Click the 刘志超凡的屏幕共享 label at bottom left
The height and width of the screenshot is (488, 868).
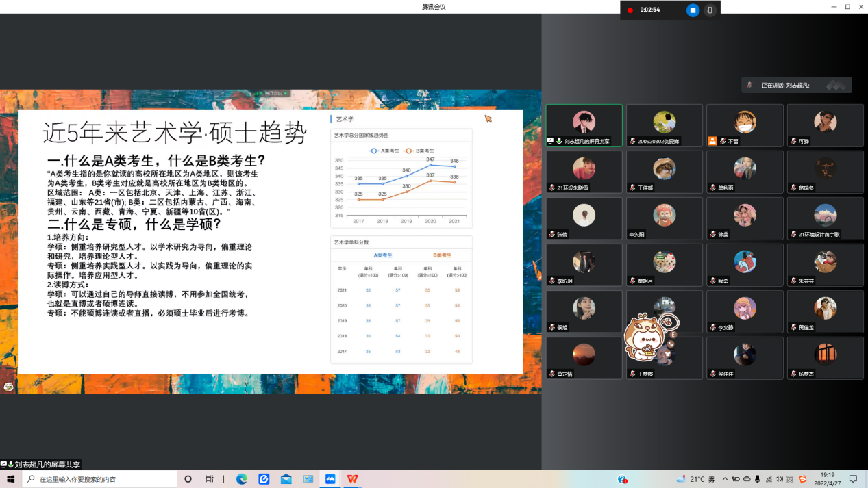[42, 463]
